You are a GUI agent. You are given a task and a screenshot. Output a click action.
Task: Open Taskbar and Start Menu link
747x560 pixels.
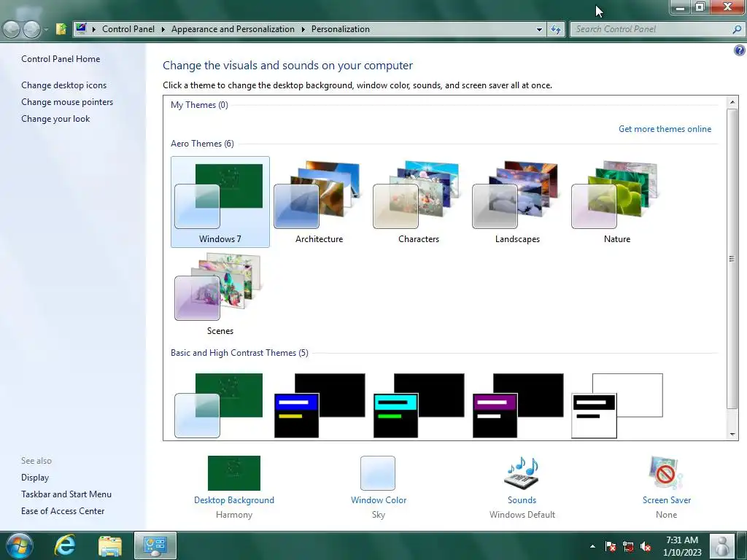click(66, 494)
